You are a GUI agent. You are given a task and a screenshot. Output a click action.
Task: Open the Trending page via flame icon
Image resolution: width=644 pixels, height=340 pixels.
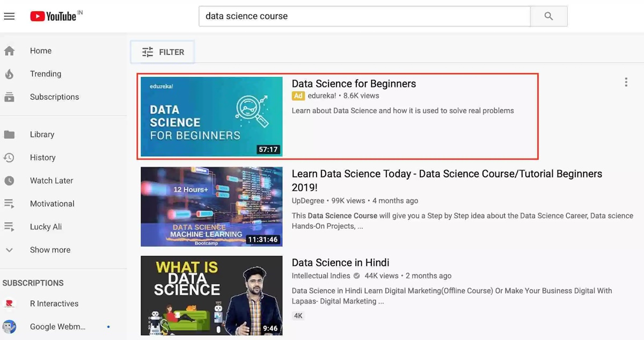click(x=9, y=74)
